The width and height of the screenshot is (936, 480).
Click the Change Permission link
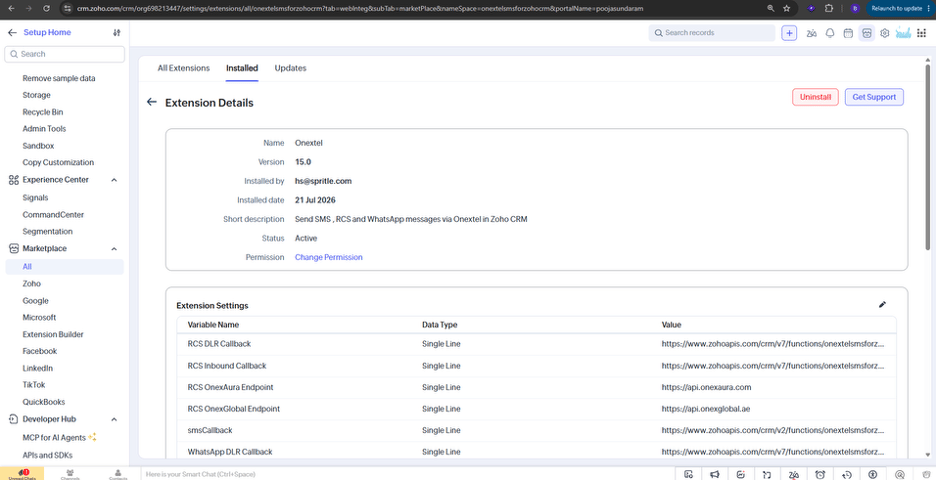click(x=329, y=257)
